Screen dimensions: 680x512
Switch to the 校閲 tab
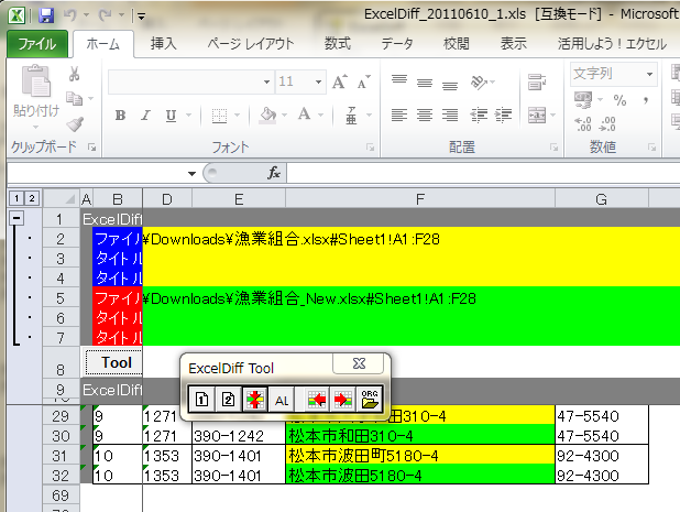[456, 44]
